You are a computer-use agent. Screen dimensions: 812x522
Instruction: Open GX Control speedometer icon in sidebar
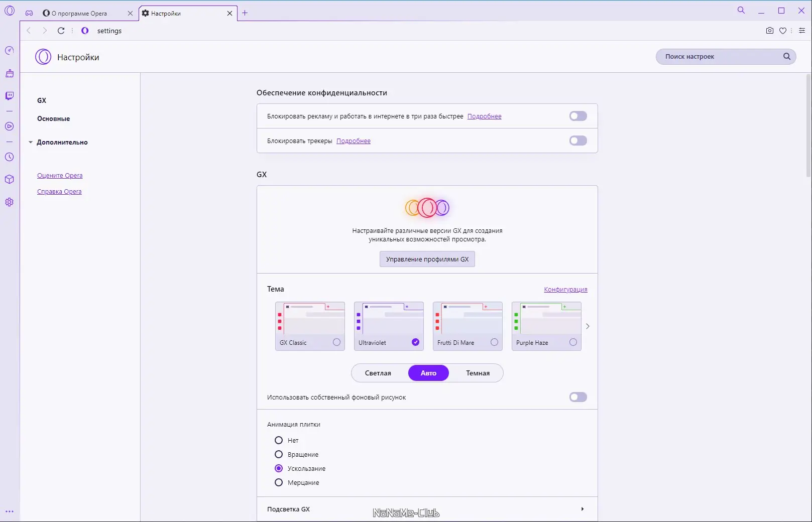click(10, 51)
